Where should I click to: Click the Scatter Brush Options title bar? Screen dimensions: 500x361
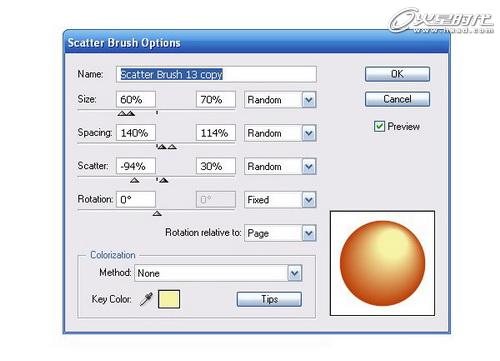click(257, 42)
